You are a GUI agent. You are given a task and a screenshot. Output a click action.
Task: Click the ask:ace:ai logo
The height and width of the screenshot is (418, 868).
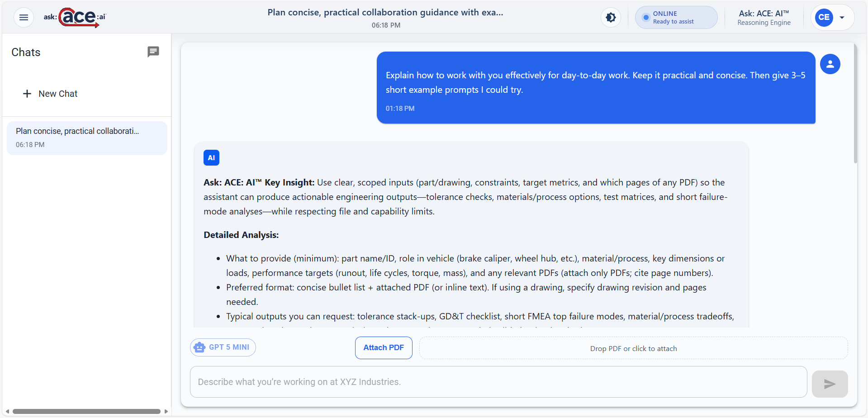tap(74, 17)
